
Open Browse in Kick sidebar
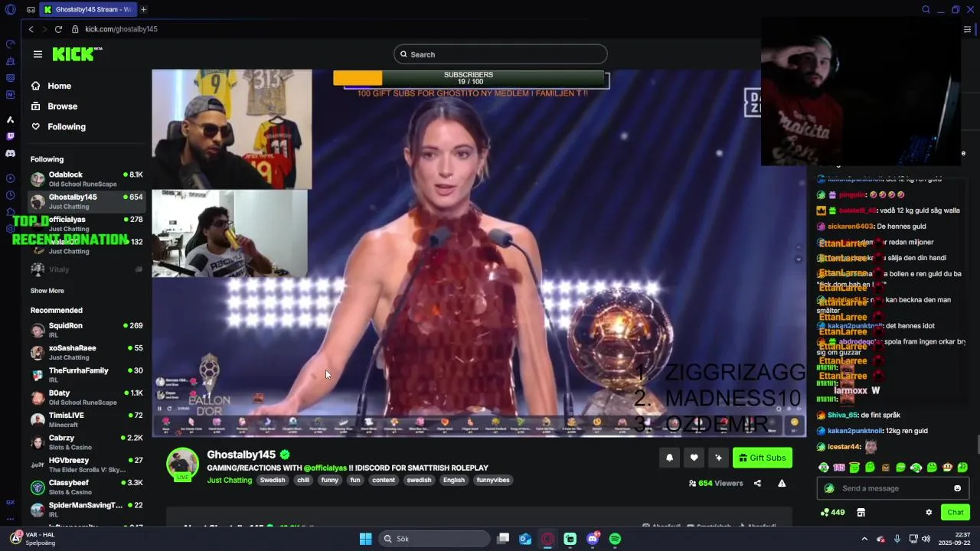(x=63, y=106)
